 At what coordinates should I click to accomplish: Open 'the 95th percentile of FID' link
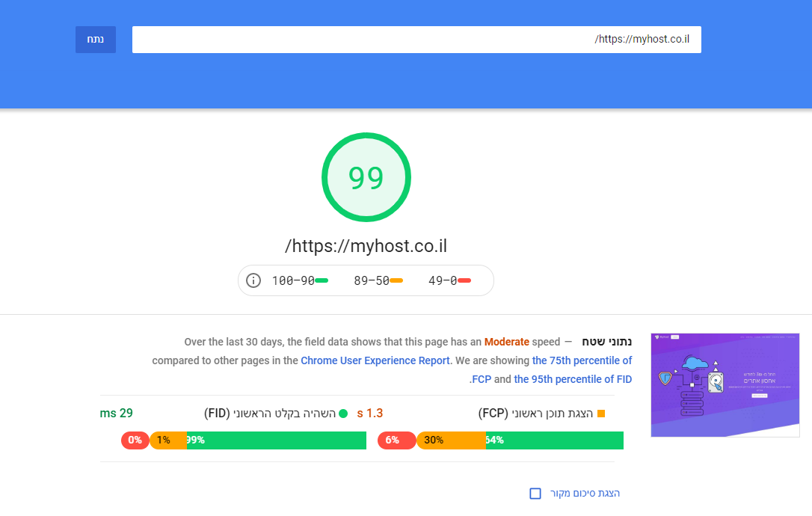(573, 379)
